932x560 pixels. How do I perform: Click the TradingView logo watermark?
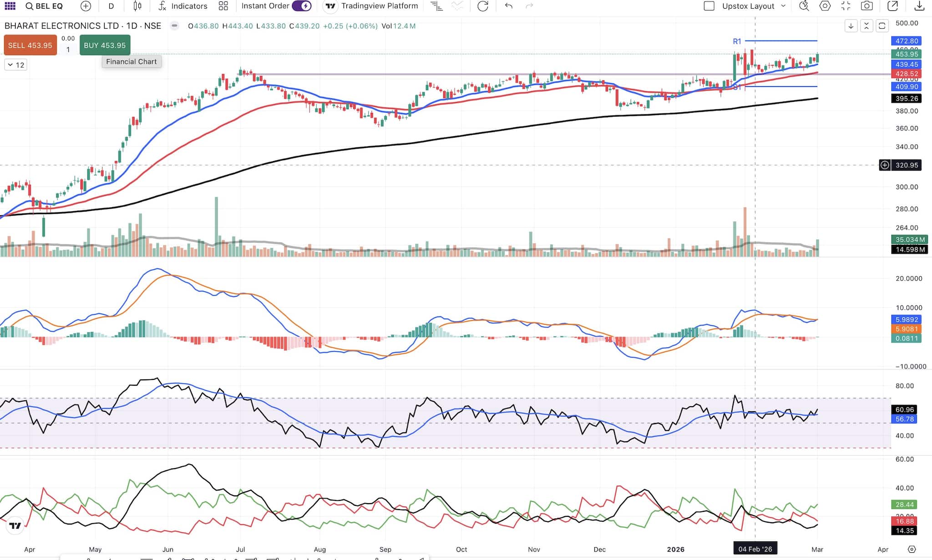(x=15, y=525)
